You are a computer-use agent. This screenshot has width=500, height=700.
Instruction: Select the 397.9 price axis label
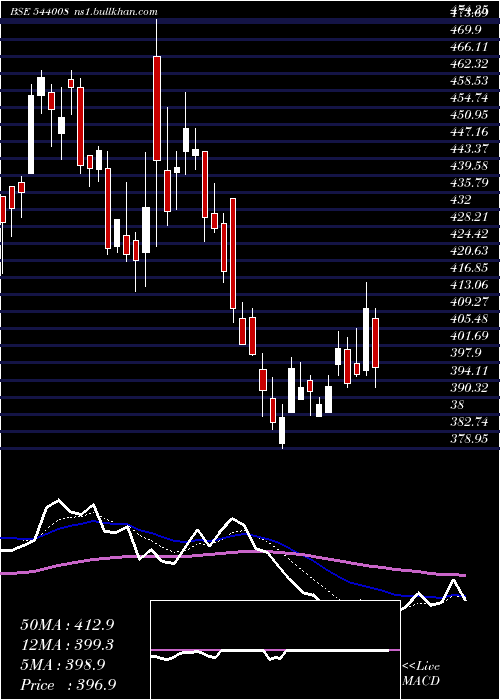(x=467, y=353)
